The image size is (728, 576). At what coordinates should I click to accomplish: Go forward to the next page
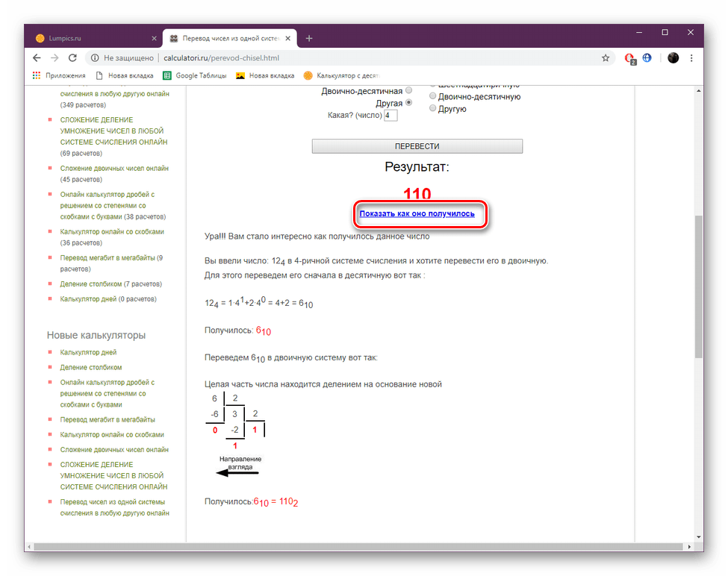click(x=55, y=58)
